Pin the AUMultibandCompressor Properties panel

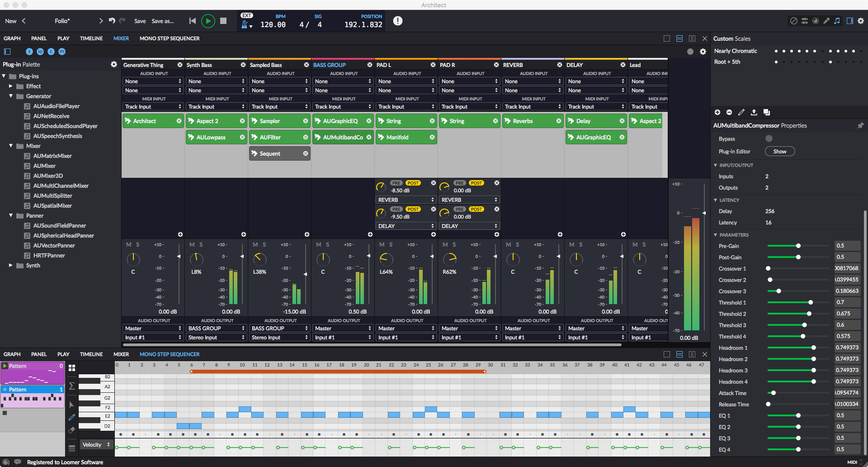[x=860, y=125]
